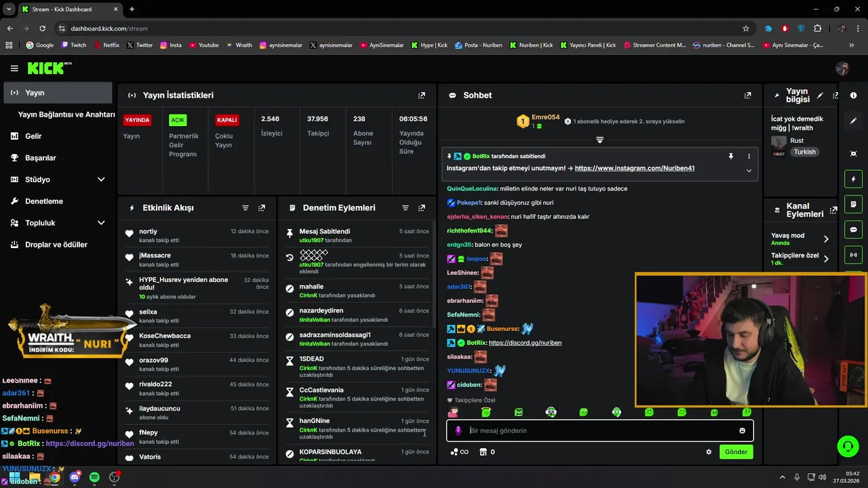Open the discord.gg/nuriben link in chat
868x488 pixels.
point(525,343)
